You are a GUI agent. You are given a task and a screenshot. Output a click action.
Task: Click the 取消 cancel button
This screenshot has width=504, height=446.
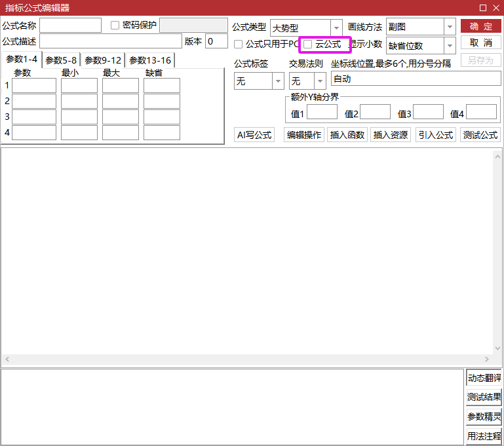click(x=480, y=43)
